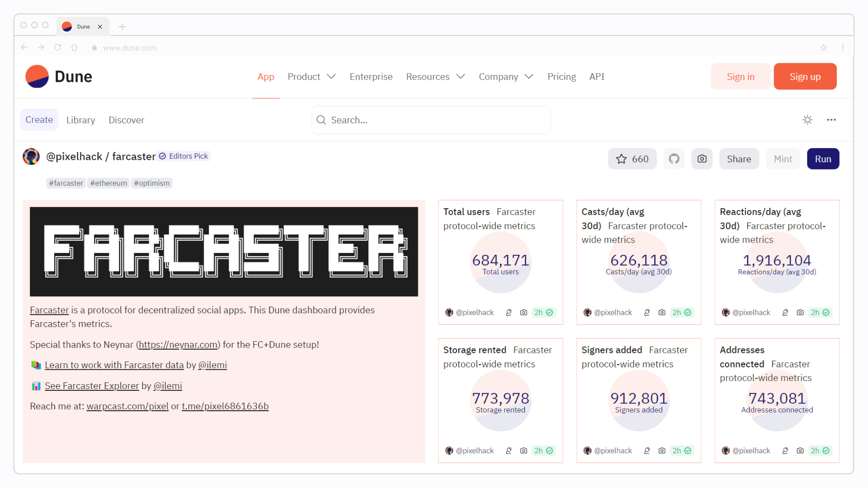This screenshot has height=488, width=868.
Task: Expand the Product dropdown menu
Action: point(311,77)
